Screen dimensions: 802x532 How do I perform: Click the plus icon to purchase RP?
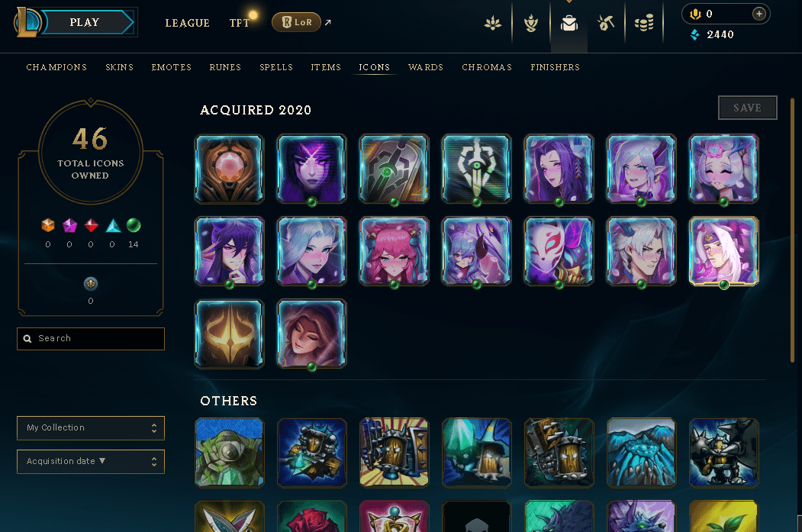pyautogui.click(x=759, y=14)
